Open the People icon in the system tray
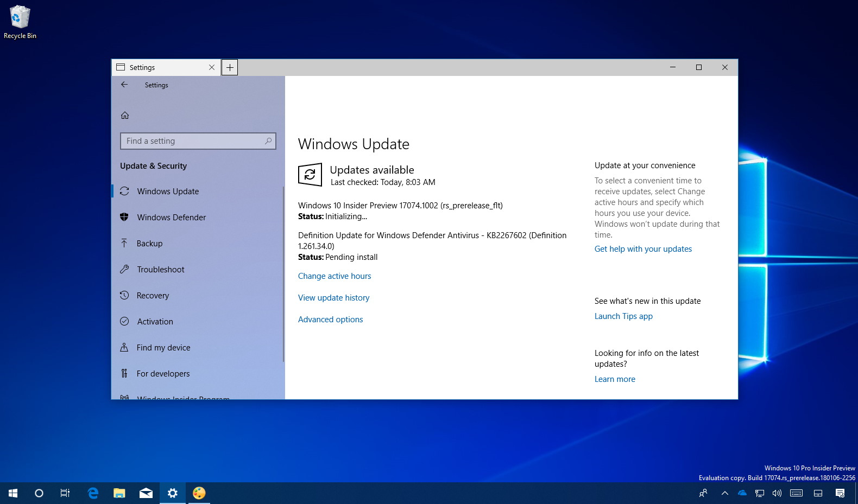Screen dimensions: 858x504 pos(703,493)
